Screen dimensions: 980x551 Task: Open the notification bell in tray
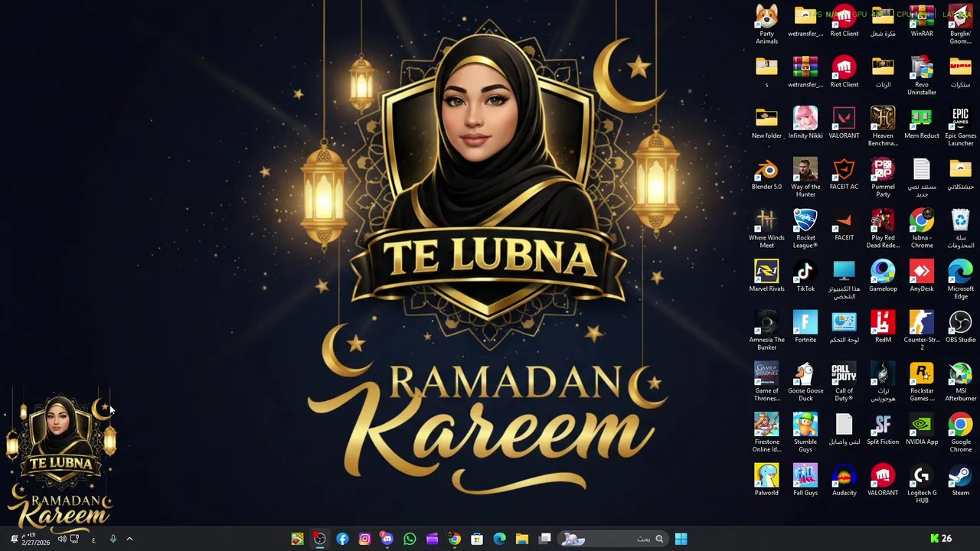pos(14,539)
